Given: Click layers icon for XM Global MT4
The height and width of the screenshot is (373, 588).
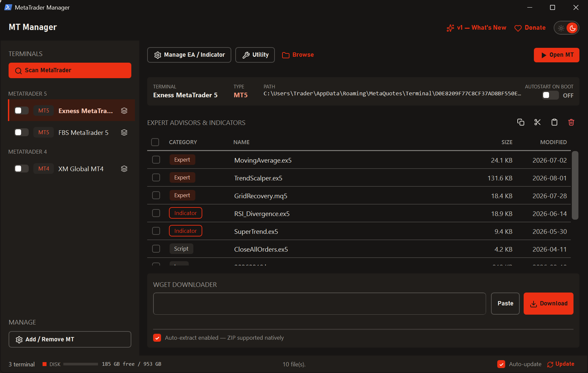Looking at the screenshot, I should tap(124, 169).
